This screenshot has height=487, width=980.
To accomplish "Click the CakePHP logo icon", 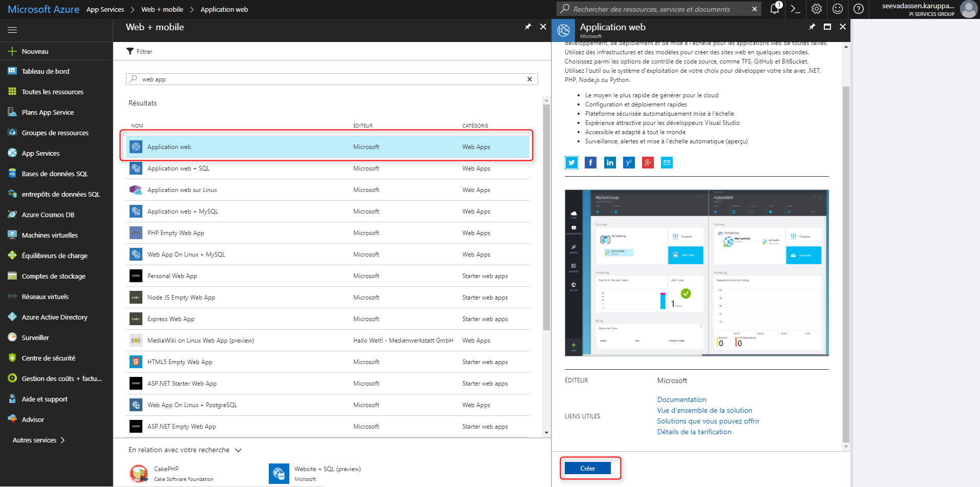I will click(139, 473).
